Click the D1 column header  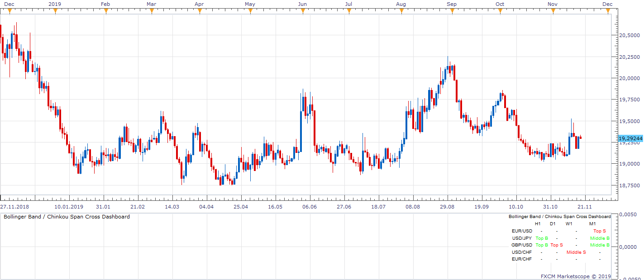tap(553, 223)
